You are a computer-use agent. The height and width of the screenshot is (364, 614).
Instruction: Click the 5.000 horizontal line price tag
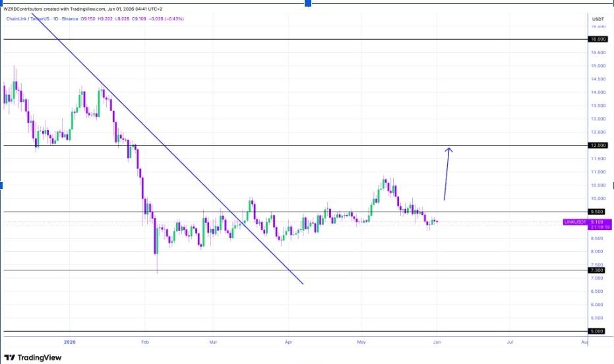(597, 331)
